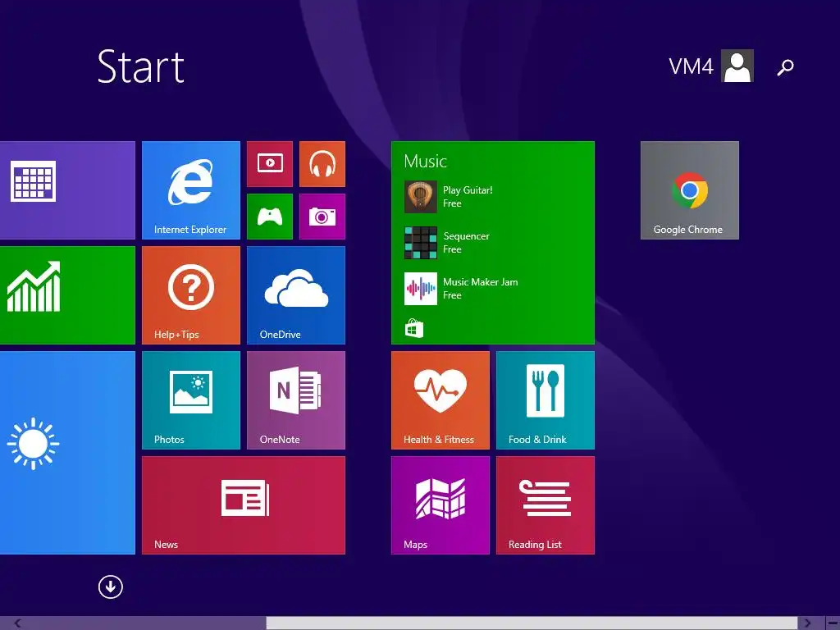The image size is (840, 630).
Task: Click the scrollbar left arrow
Action: coord(18,623)
